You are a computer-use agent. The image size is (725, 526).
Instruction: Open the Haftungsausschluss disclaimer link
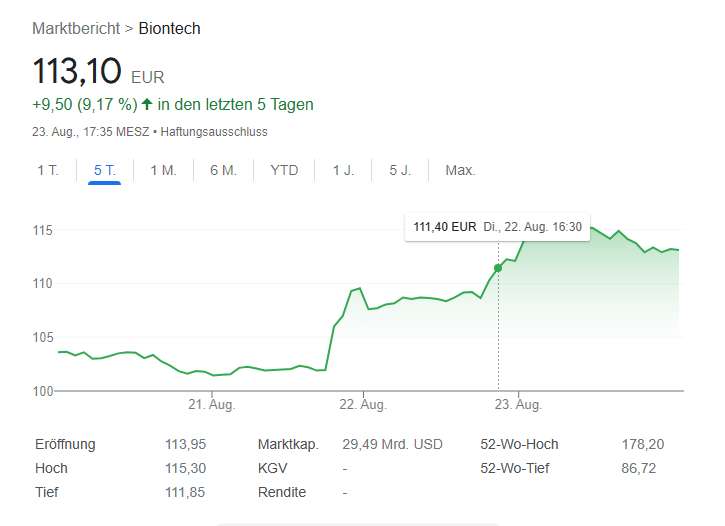point(214,132)
